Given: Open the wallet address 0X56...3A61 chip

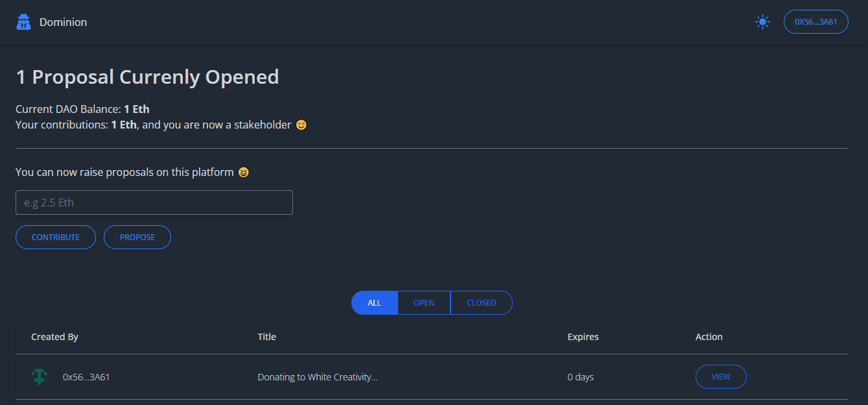Looking at the screenshot, I should 815,21.
